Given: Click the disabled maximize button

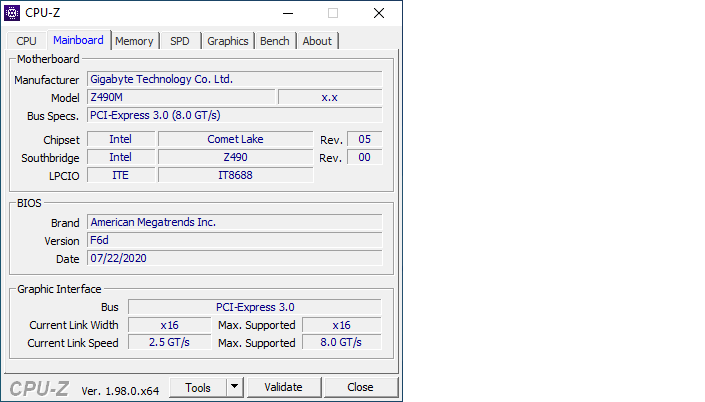Looking at the screenshot, I should point(333,13).
